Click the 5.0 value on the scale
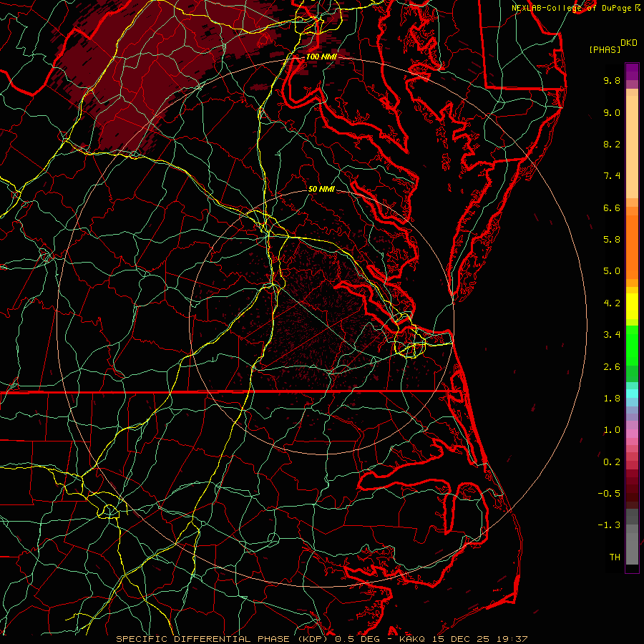This screenshot has width=644, height=644. [x=612, y=271]
